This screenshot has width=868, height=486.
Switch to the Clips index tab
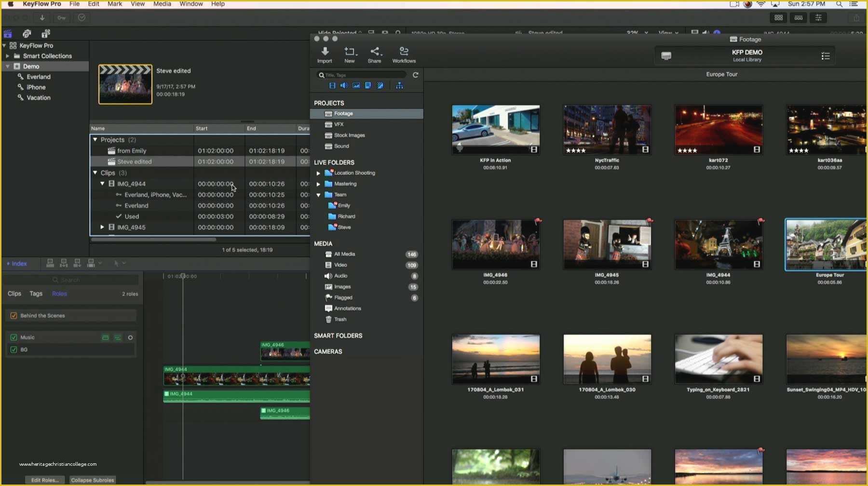pyautogui.click(x=14, y=294)
